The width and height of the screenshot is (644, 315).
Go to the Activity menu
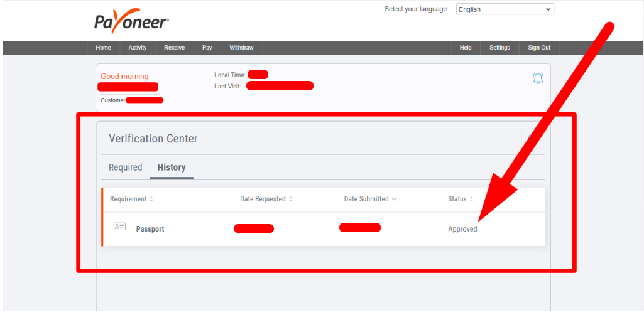(x=138, y=48)
